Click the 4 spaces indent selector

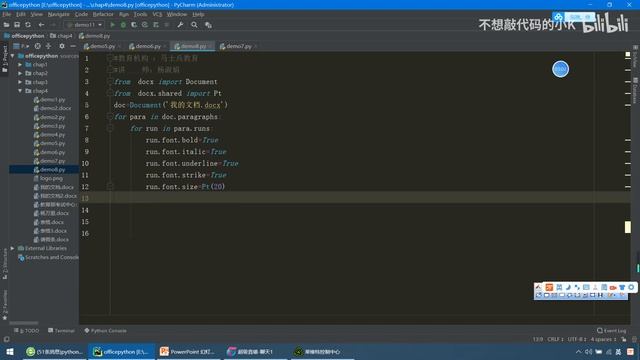[x=604, y=340]
